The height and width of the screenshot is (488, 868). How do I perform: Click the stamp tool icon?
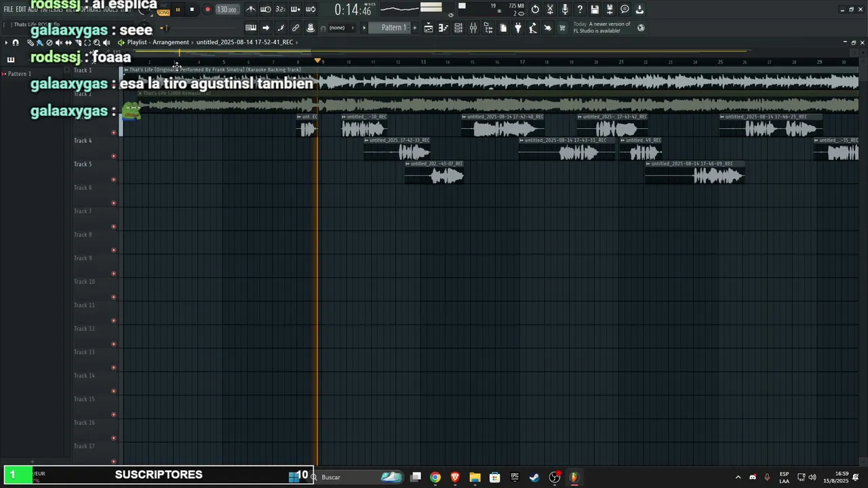[311, 28]
